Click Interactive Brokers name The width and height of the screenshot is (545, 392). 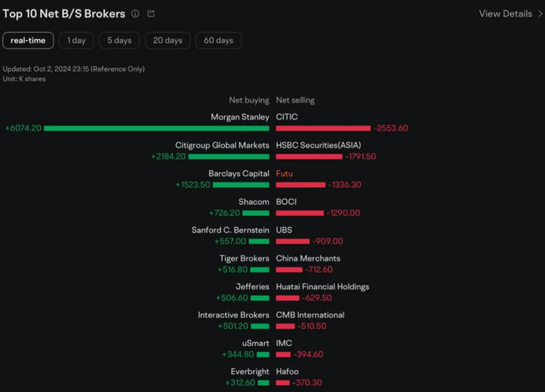coord(233,315)
